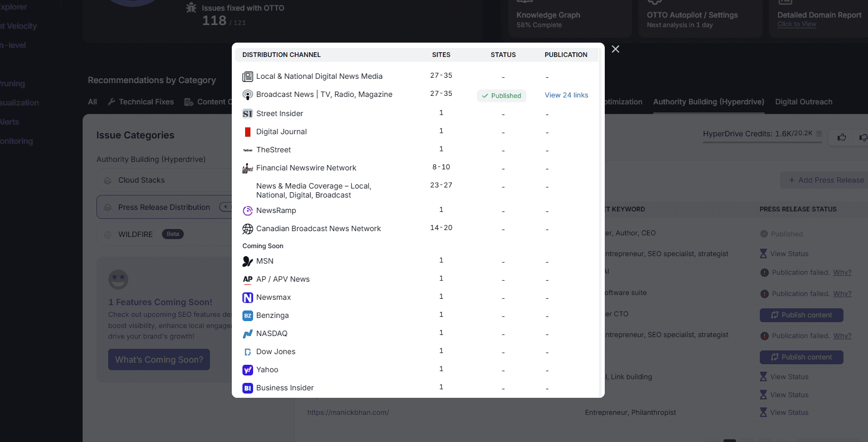Click the Newsmax N logo icon
Viewport: 868px width, 442px height.
(247, 298)
